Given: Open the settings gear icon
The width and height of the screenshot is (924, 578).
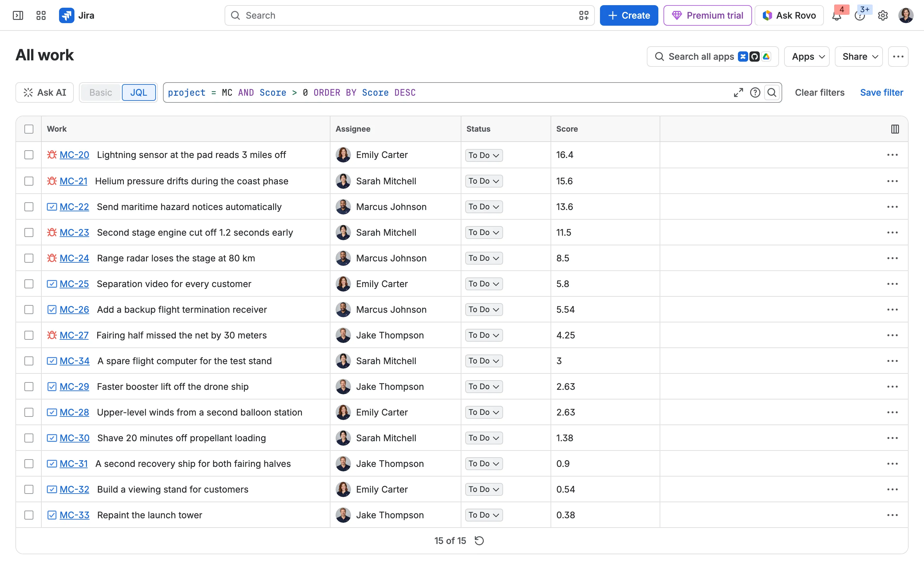Looking at the screenshot, I should 883,15.
